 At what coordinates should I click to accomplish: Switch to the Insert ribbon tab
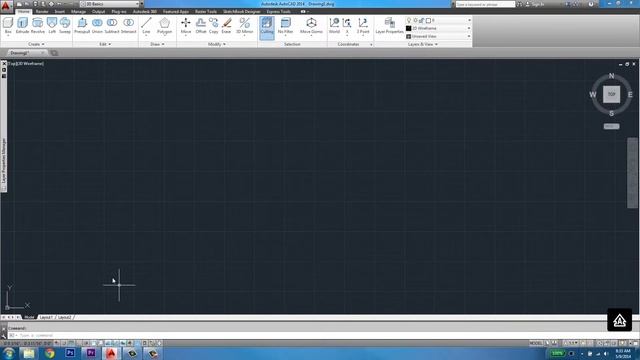[x=60, y=11]
